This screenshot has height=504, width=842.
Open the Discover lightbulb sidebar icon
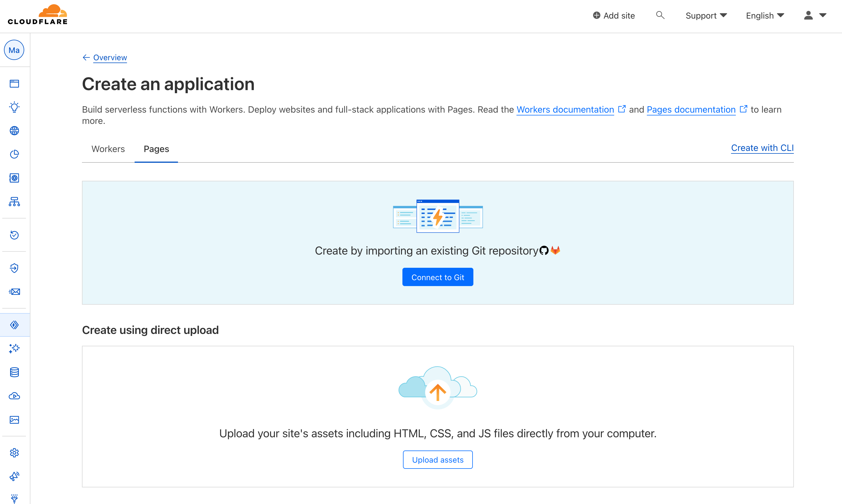pyautogui.click(x=14, y=107)
